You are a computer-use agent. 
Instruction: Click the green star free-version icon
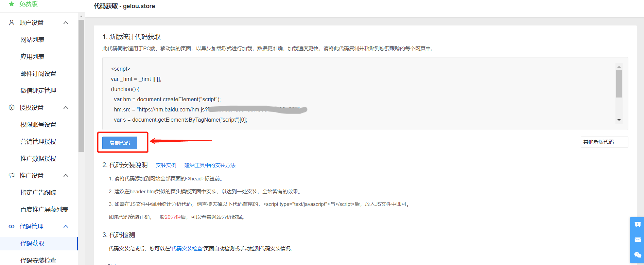pyautogui.click(x=12, y=4)
